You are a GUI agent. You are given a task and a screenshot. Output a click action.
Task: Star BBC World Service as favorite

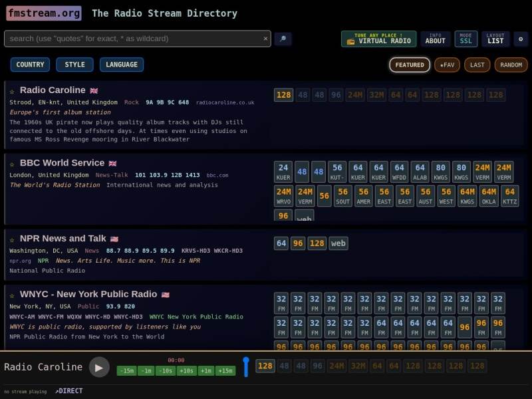[12, 164]
